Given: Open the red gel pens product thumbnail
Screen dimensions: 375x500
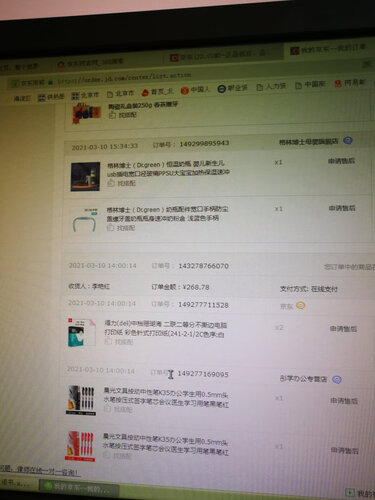Looking at the screenshot, I should coord(80,446).
